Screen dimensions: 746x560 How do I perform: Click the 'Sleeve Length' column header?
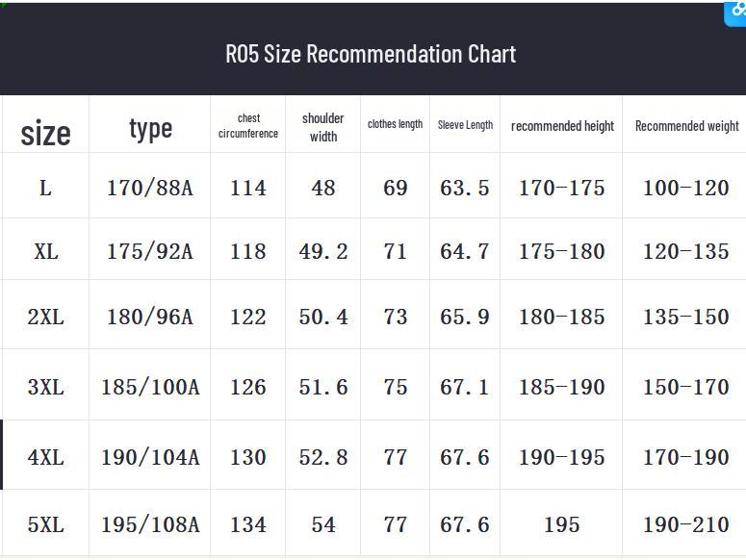click(x=465, y=125)
